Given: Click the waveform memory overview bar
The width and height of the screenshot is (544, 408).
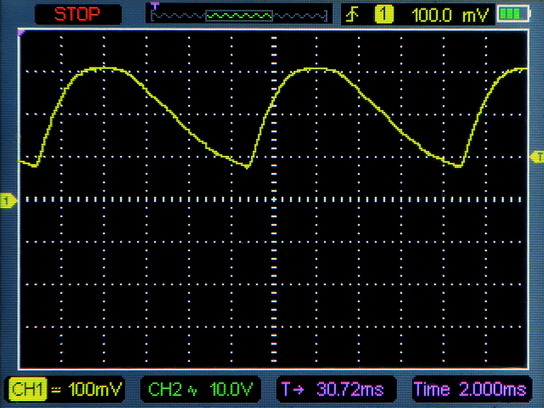Looking at the screenshot, I should coord(239,16).
